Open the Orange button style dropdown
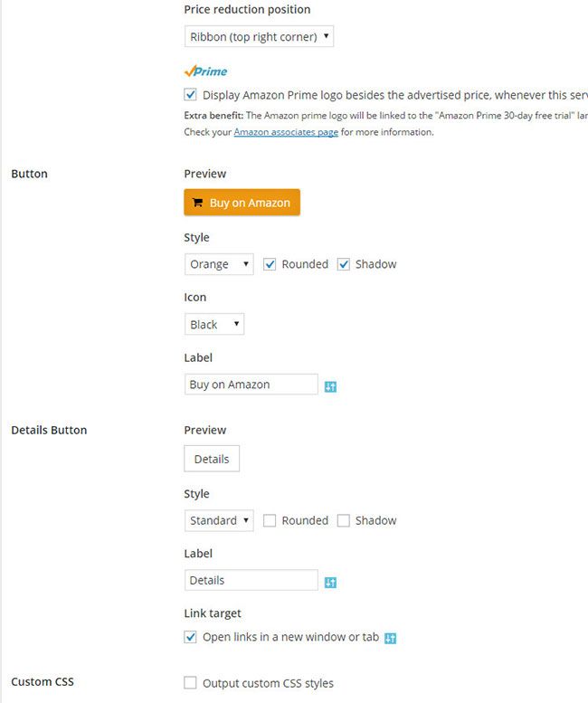The image size is (588, 703). [219, 264]
